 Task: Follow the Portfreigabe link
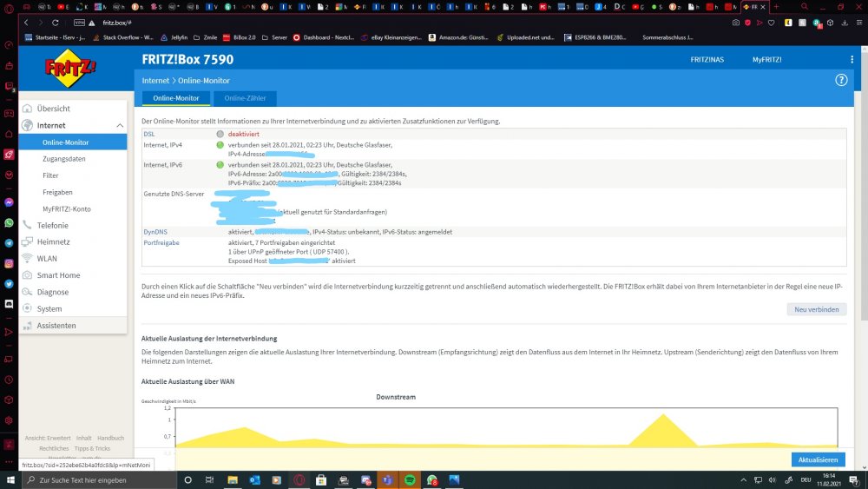[161, 242]
